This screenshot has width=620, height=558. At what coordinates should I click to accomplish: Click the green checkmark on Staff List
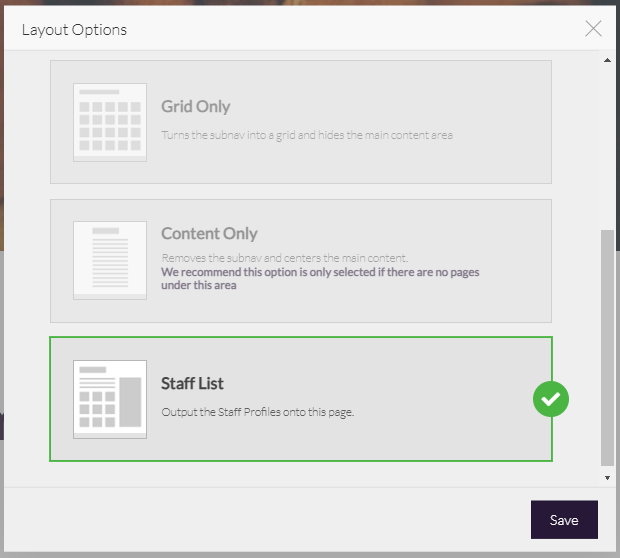click(x=551, y=399)
